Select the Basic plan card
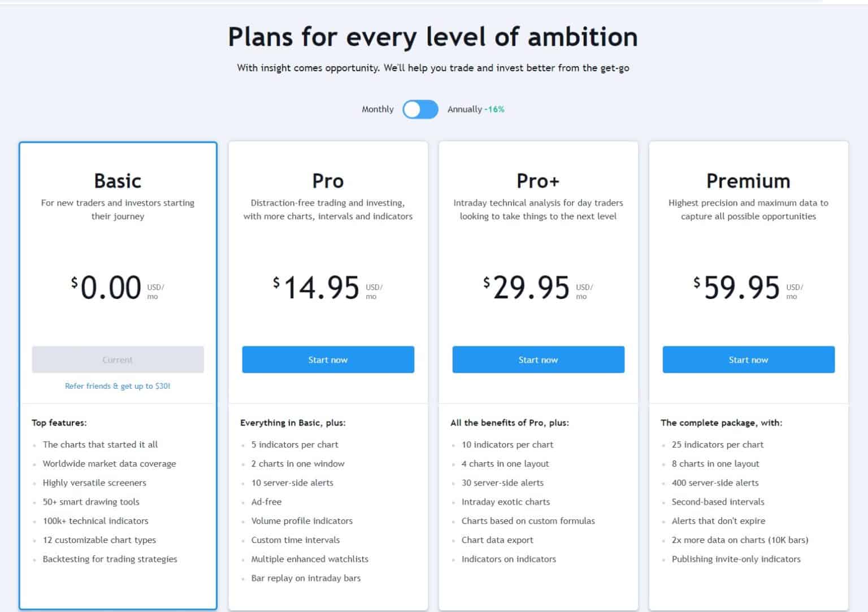This screenshot has width=868, height=612. coord(118,181)
